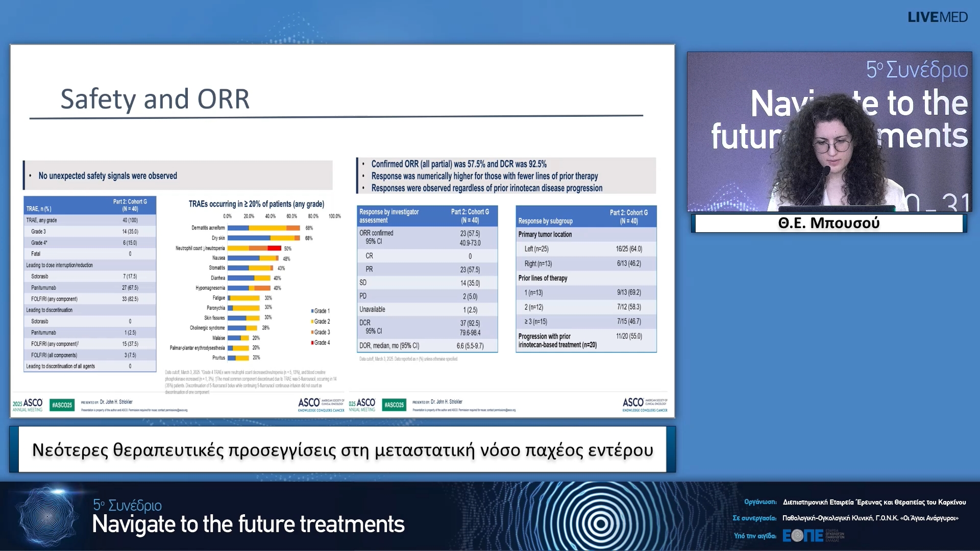
Task: Click the Dermatitis acneiform bar in the chart
Action: point(263,228)
